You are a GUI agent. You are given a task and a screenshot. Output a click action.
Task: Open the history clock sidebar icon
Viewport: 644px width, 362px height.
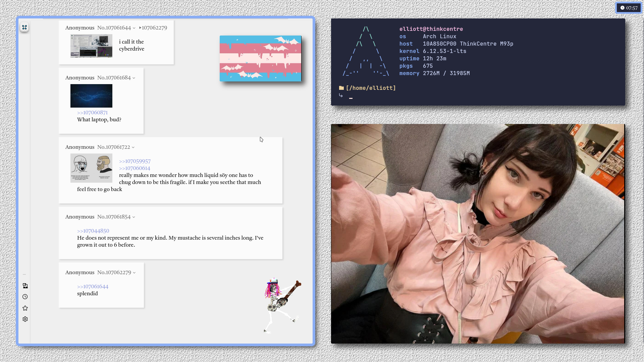point(25,297)
